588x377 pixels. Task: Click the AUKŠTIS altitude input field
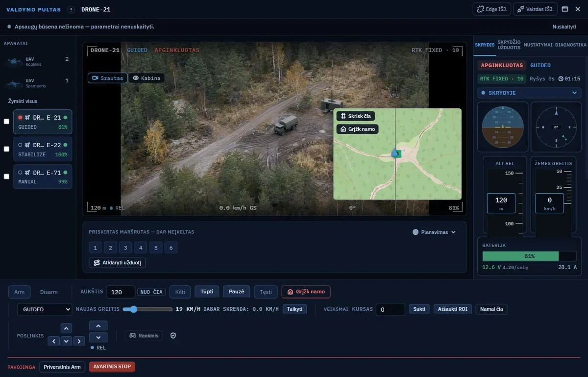click(121, 292)
